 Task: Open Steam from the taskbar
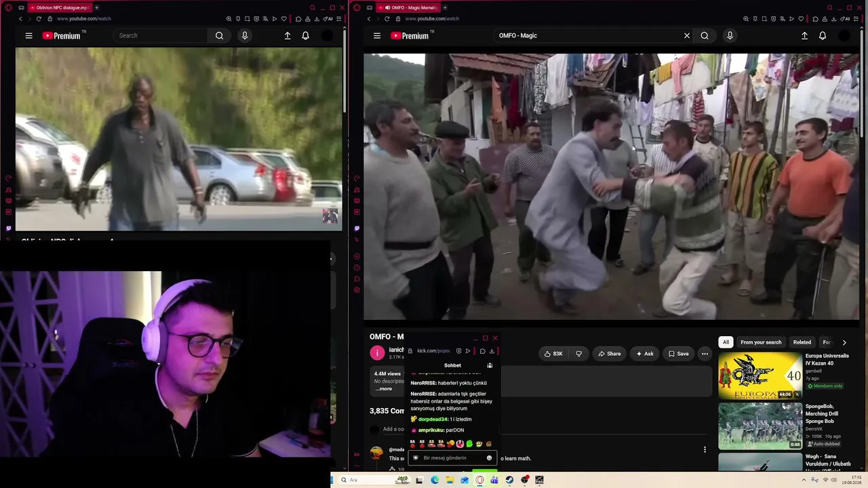509,480
